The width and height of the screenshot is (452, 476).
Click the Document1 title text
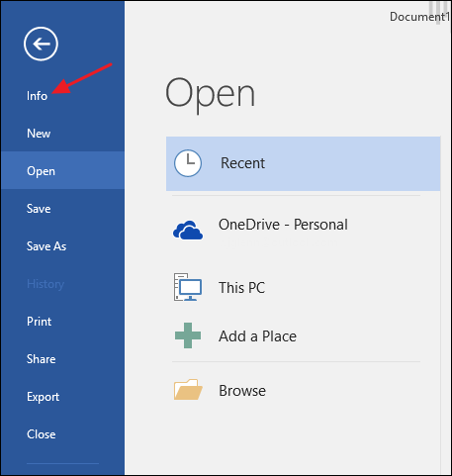tap(419, 17)
